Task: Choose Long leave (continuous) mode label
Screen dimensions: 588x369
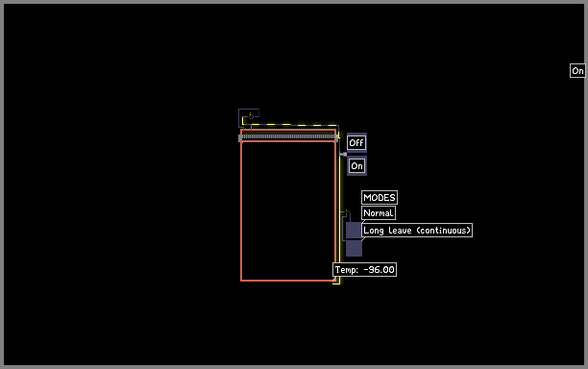Action: [417, 231]
